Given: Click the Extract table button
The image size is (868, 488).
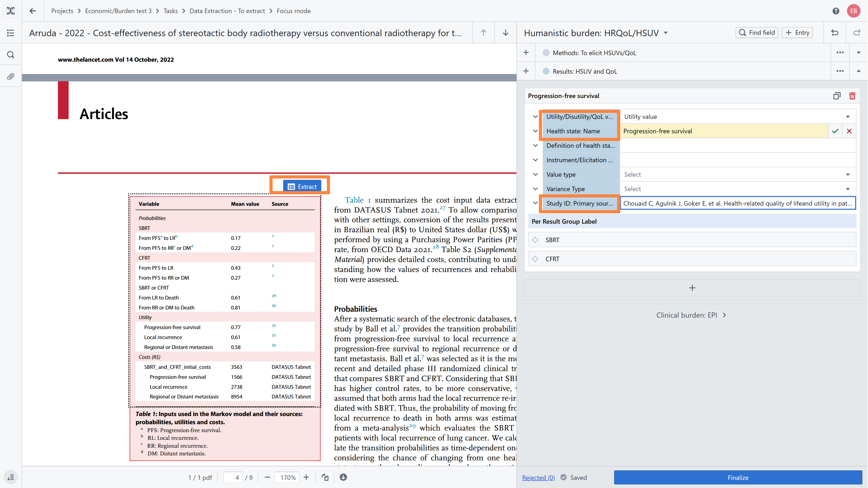Looking at the screenshot, I should (x=302, y=186).
